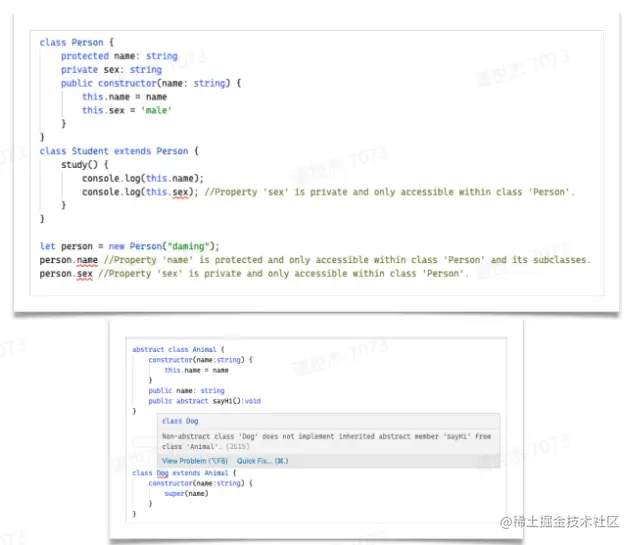Click the 'super(name)' line in Dog
Image resolution: width=635 pixels, height=545 pixels.
pyautogui.click(x=186, y=494)
